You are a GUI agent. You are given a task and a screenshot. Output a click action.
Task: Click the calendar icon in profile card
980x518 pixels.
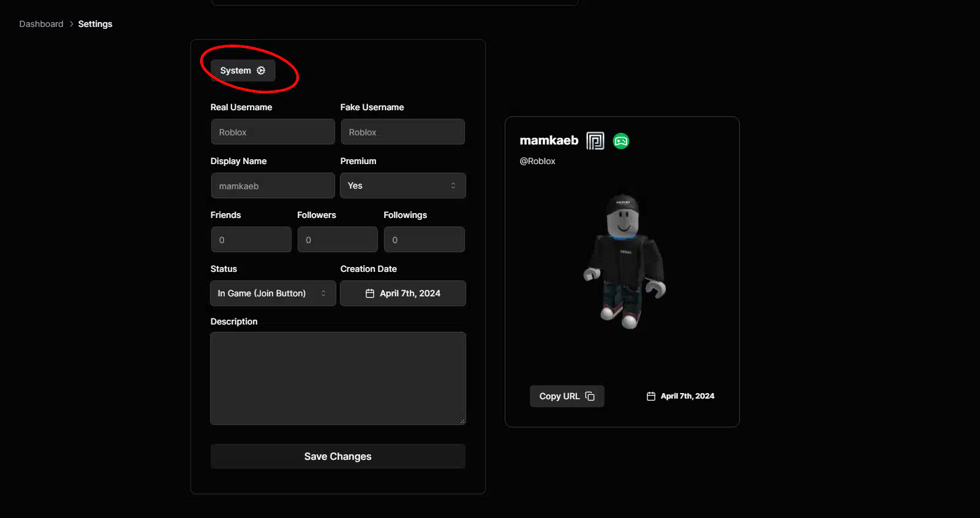(x=651, y=396)
